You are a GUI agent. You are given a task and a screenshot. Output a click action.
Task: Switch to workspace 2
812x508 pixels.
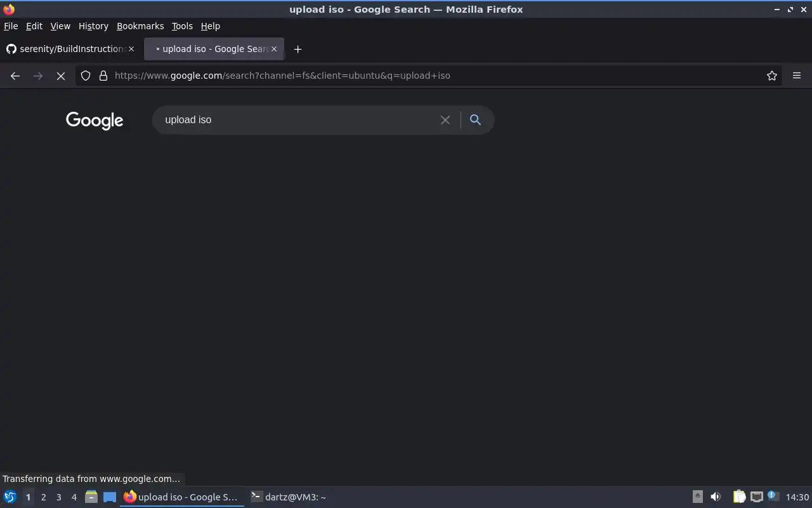[44, 497]
